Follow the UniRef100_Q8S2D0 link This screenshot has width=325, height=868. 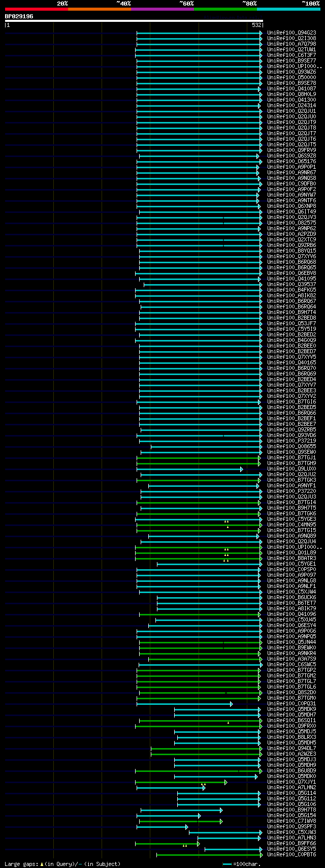(x=291, y=692)
